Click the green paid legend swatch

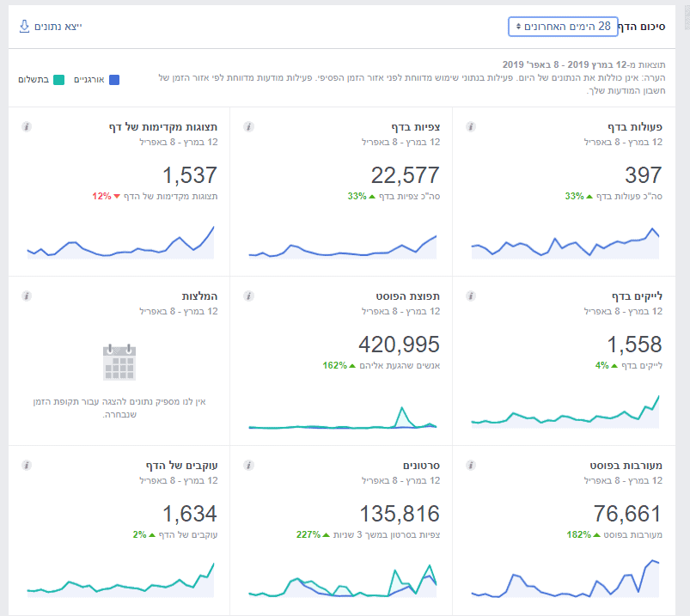coord(58,80)
